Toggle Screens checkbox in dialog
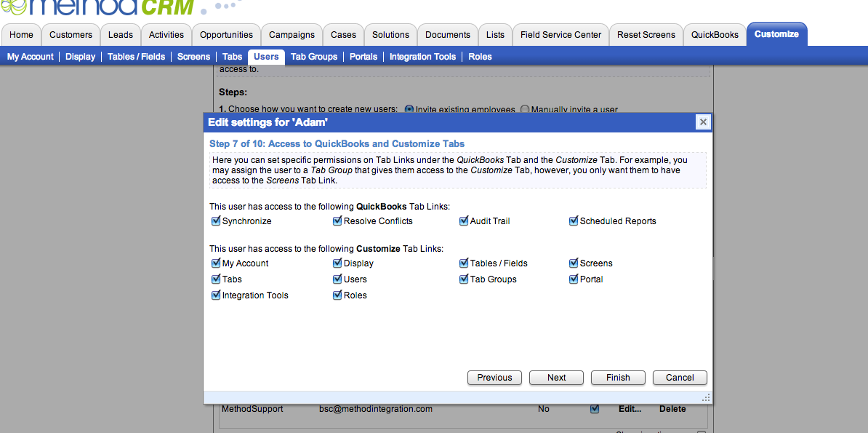 click(x=574, y=263)
